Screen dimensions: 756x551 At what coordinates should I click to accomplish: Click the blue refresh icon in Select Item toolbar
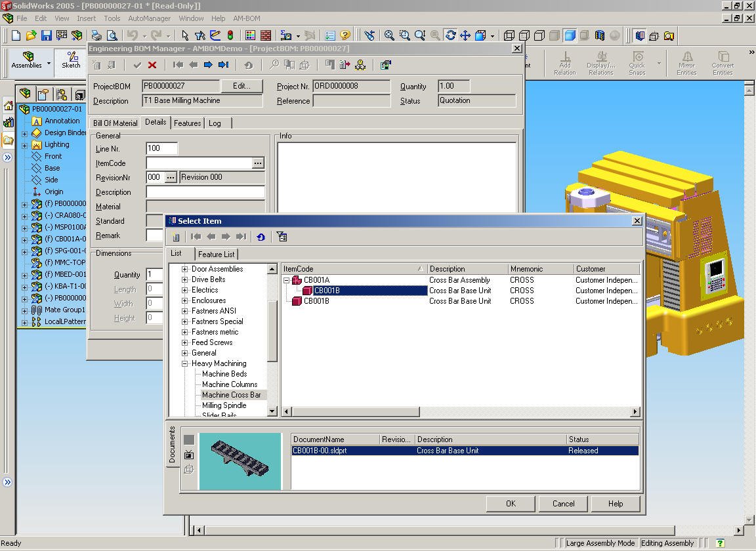(261, 237)
